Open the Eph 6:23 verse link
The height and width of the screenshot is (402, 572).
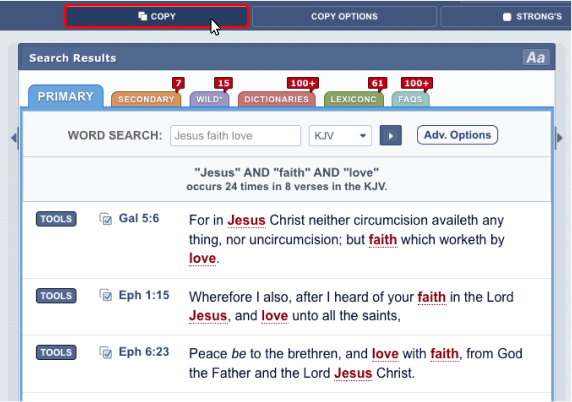click(x=144, y=352)
